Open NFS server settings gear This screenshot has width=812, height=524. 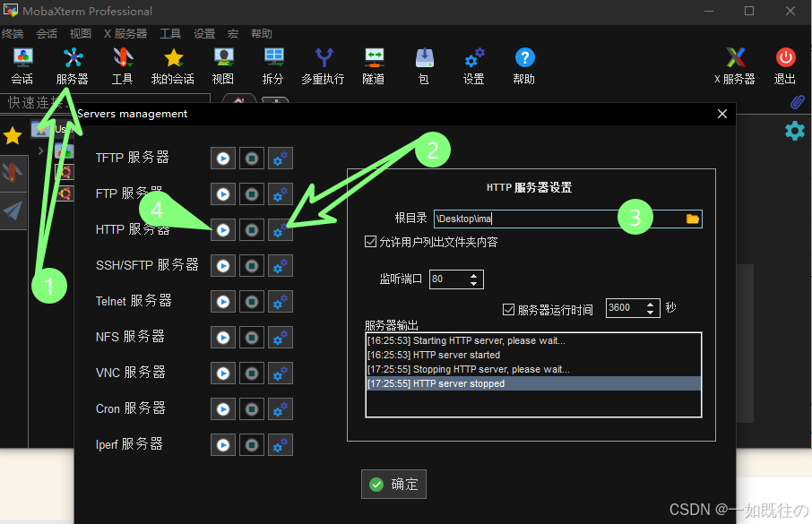point(281,338)
